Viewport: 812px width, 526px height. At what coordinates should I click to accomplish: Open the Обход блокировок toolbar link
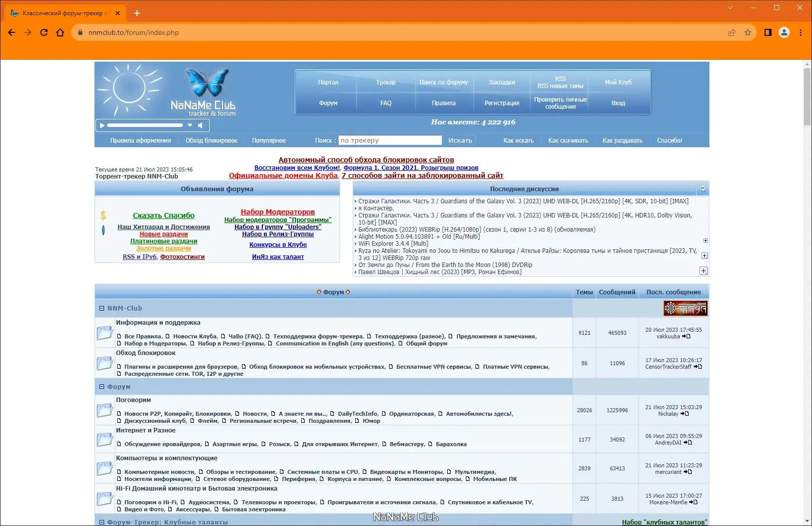(x=211, y=141)
